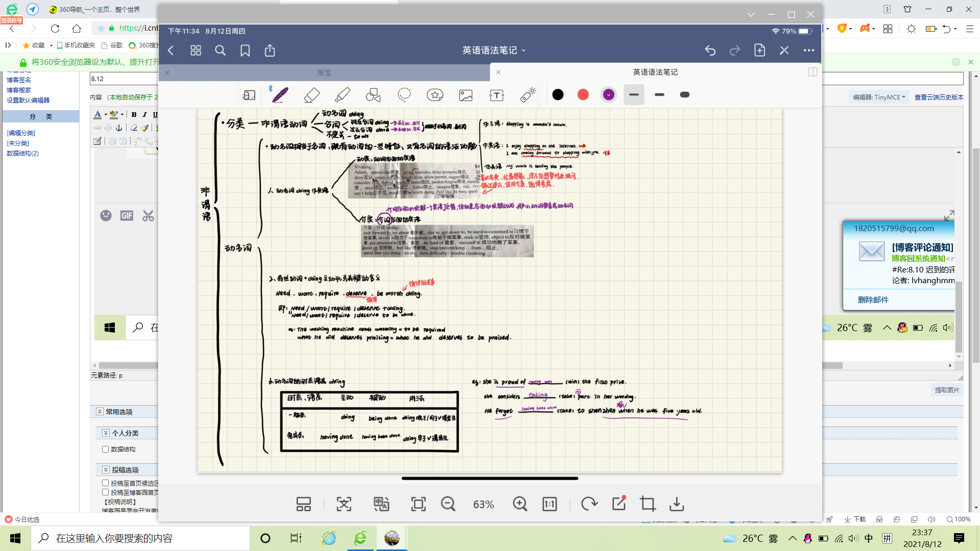
Task: Collapse the 个人分类 section
Action: pyautogui.click(x=106, y=433)
